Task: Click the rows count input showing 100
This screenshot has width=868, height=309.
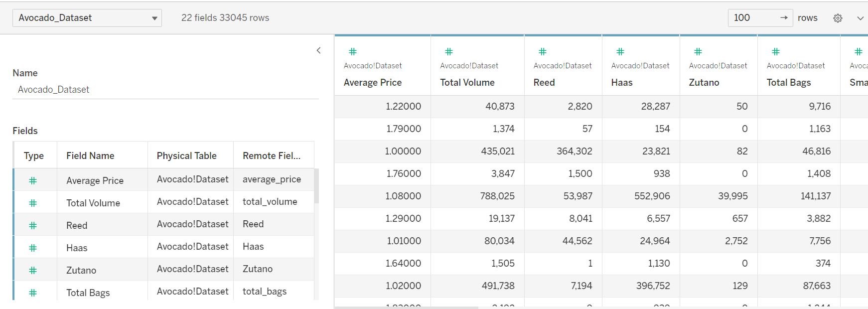Action: [x=752, y=18]
